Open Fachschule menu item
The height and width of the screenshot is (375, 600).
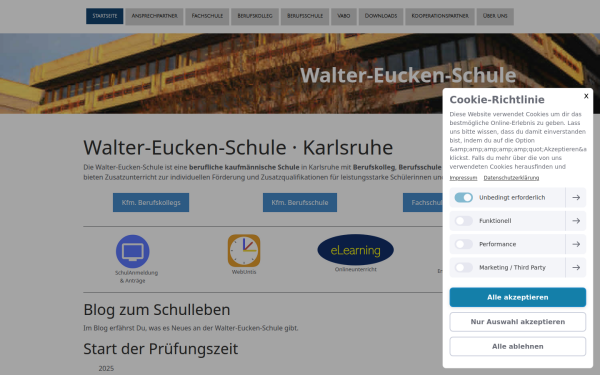tap(207, 16)
